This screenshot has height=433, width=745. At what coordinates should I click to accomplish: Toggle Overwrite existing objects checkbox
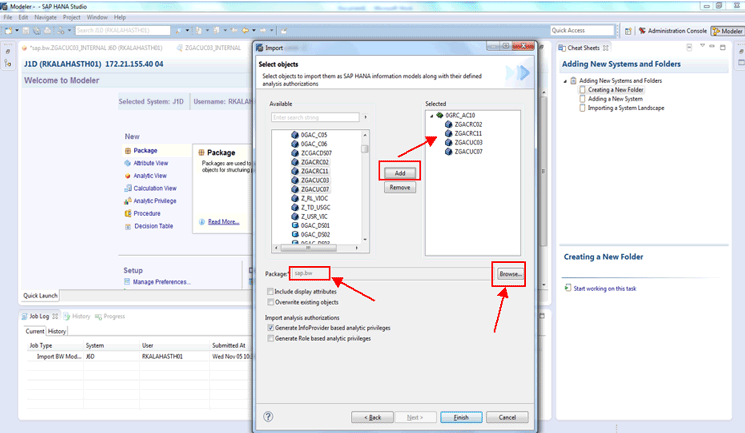point(272,302)
